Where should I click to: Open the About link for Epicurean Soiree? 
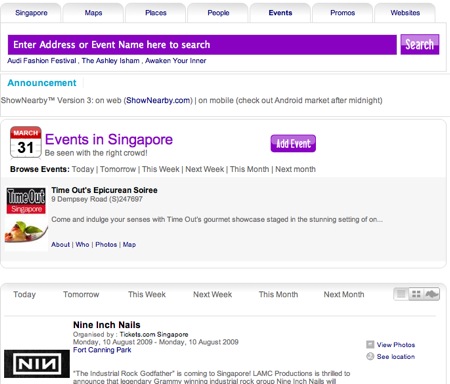pos(60,245)
